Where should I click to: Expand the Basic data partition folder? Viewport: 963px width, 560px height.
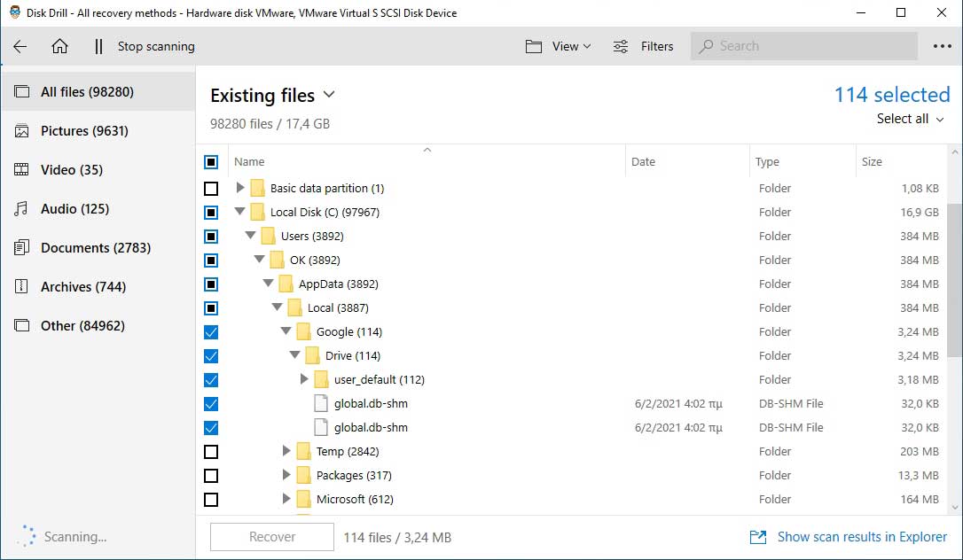[x=240, y=188]
